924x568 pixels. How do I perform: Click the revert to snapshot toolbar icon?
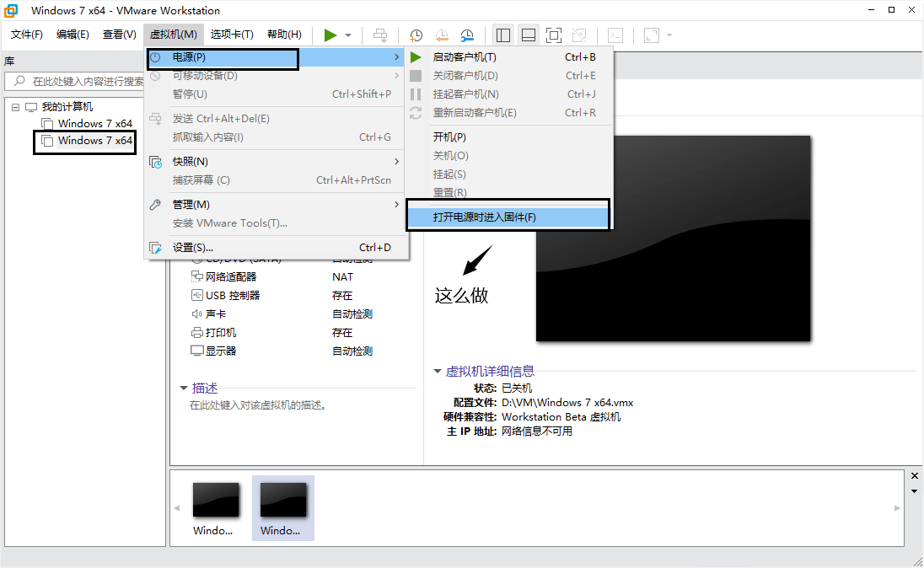coord(442,35)
